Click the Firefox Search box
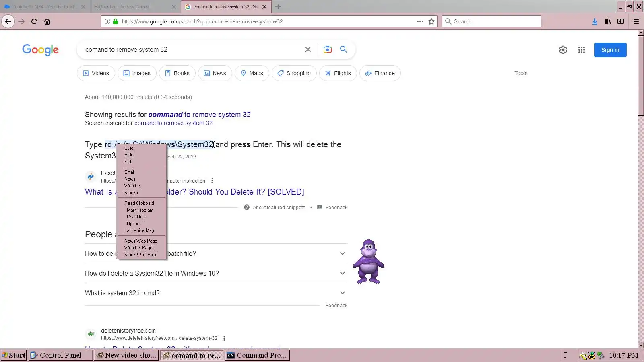The width and height of the screenshot is (644, 362). click(491, 21)
